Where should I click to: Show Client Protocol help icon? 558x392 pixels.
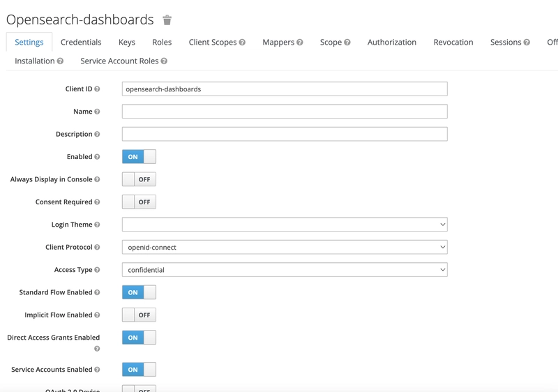point(97,247)
